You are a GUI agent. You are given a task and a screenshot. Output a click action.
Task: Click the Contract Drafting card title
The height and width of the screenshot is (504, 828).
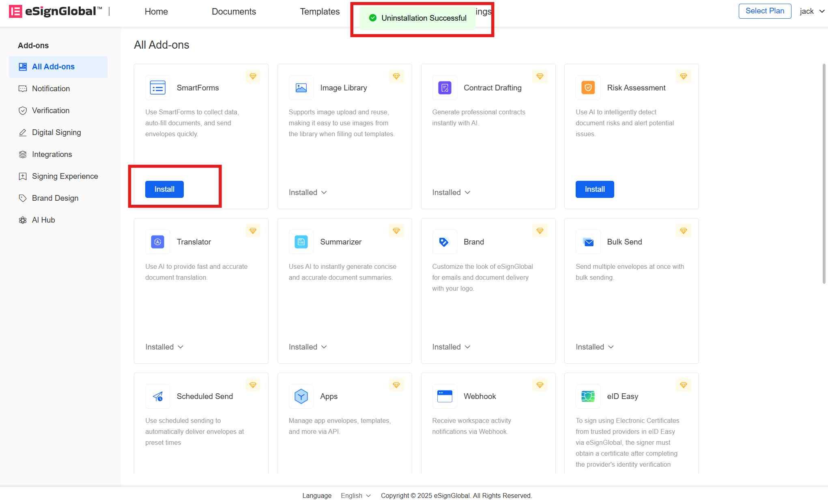[x=492, y=88]
